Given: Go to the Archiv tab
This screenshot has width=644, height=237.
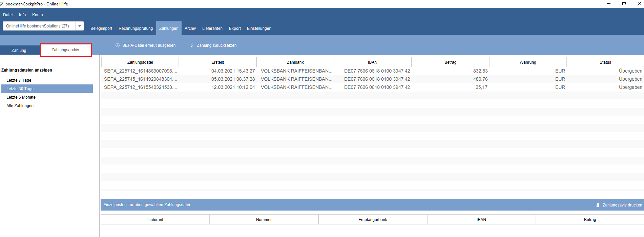Looking at the screenshot, I should 190,28.
